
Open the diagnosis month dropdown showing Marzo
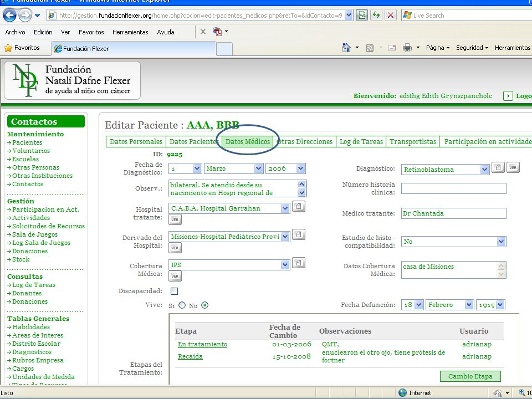point(258,168)
